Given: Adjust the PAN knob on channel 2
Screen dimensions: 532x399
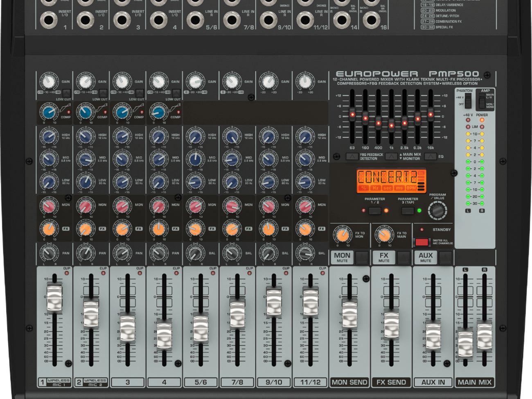Looking at the screenshot, I should click(86, 253).
